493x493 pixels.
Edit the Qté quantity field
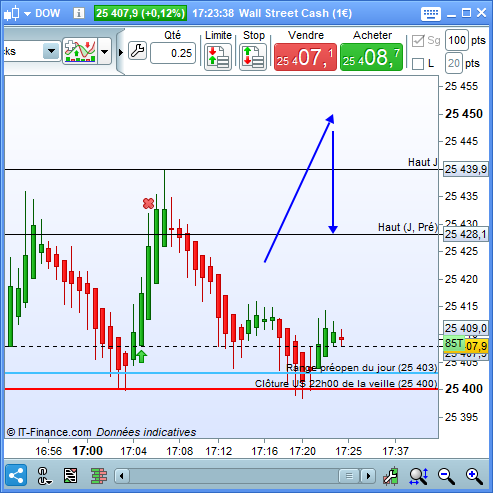pos(173,53)
